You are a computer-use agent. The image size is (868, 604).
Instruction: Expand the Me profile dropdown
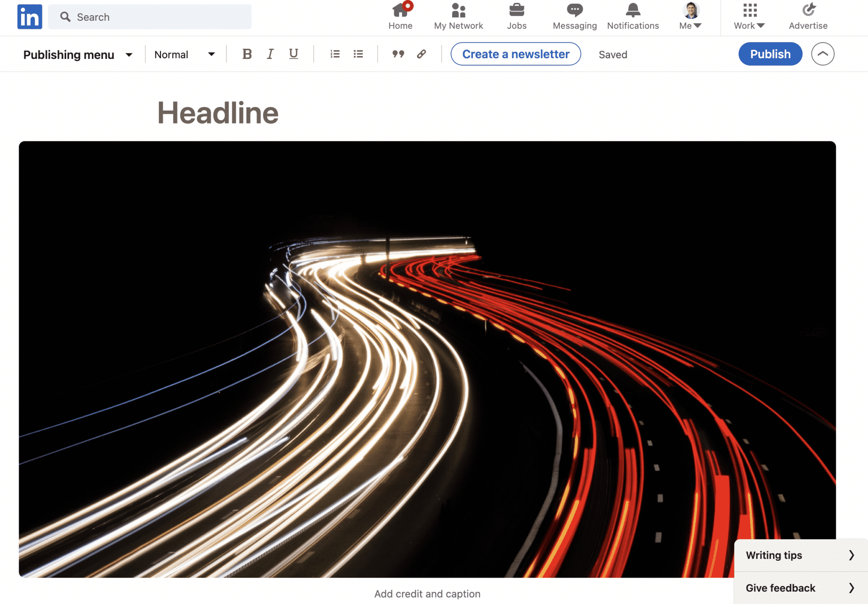coord(690,16)
